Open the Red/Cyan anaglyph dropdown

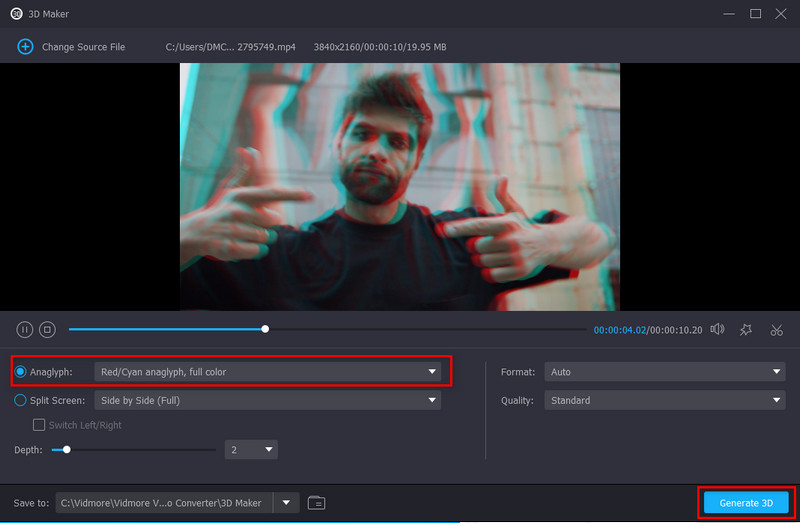point(266,372)
